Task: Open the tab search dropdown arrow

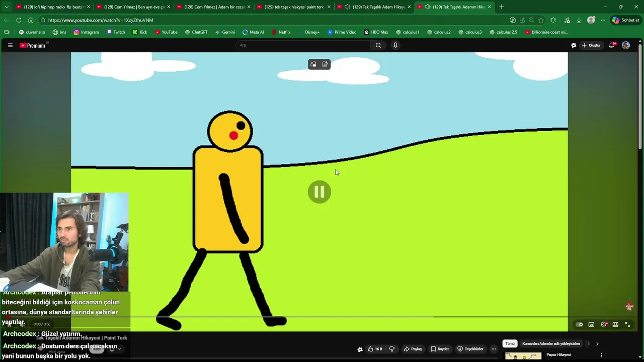Action: (x=7, y=7)
